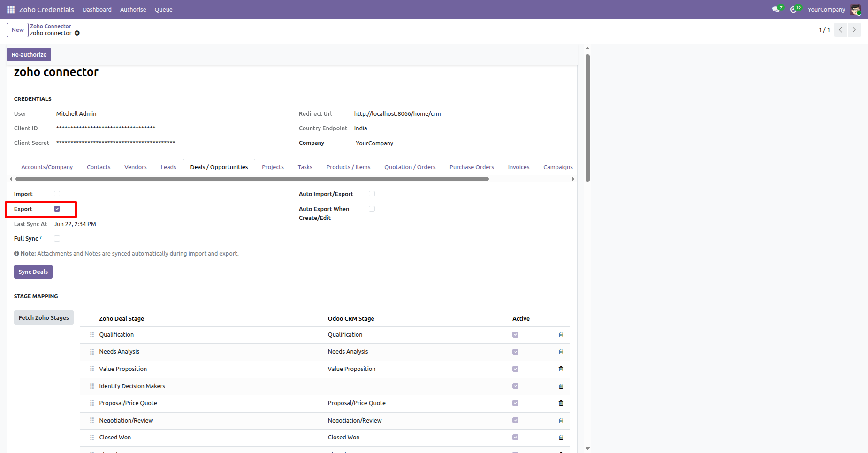868x453 pixels.
Task: Click the scroll down arrow of form
Action: [x=587, y=449]
